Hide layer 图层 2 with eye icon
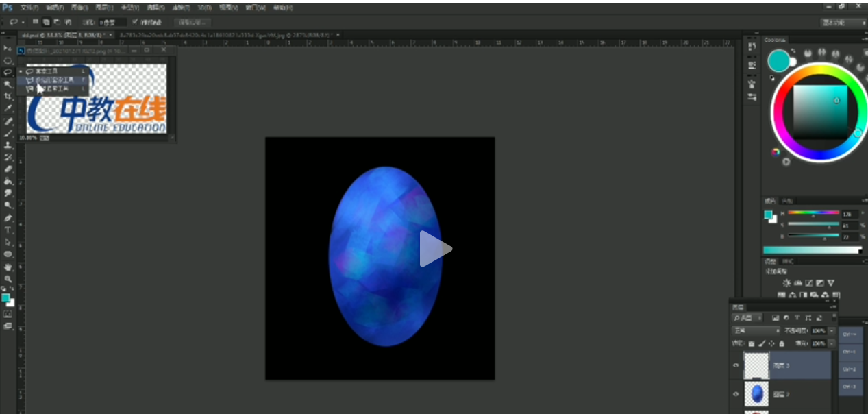 pyautogui.click(x=736, y=394)
